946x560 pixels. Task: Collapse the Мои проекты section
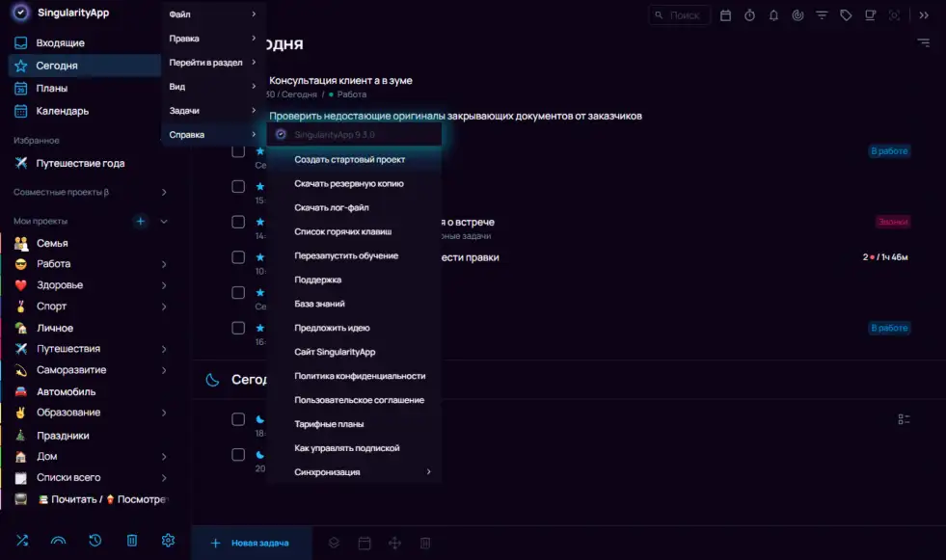(163, 221)
